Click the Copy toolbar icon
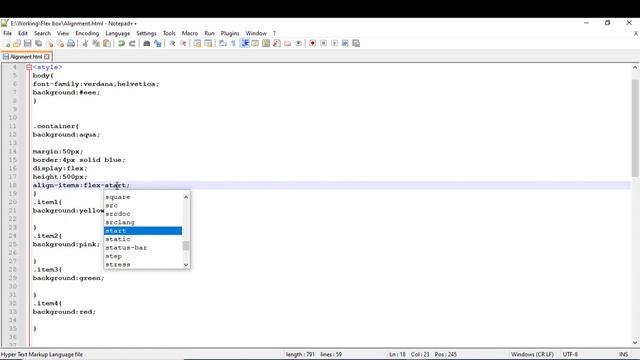This screenshot has width=640, height=360. (96, 43)
